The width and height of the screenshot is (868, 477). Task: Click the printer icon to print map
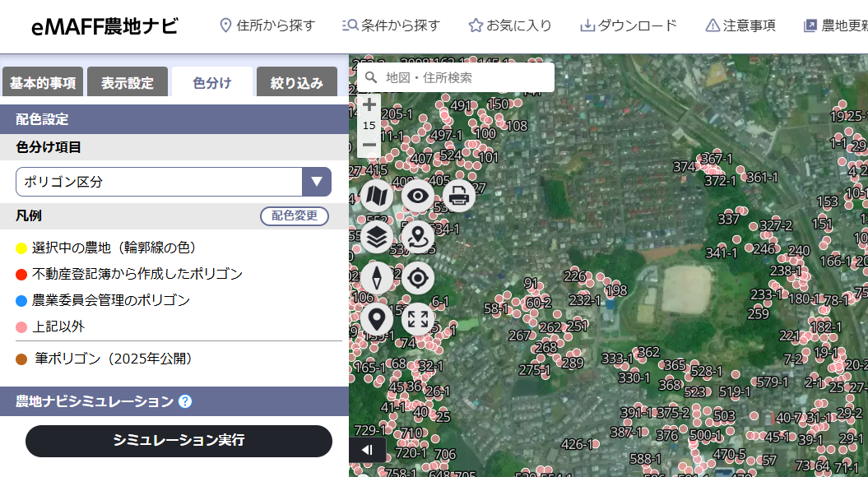click(x=459, y=196)
